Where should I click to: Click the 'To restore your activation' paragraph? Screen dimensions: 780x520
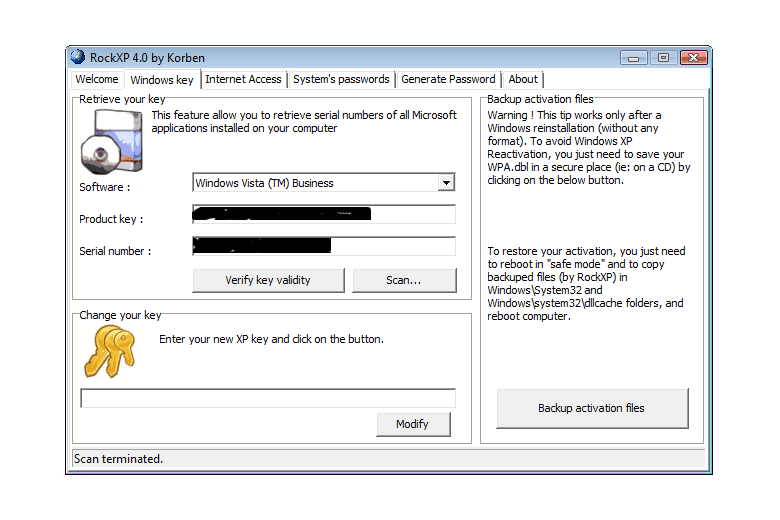pos(586,284)
